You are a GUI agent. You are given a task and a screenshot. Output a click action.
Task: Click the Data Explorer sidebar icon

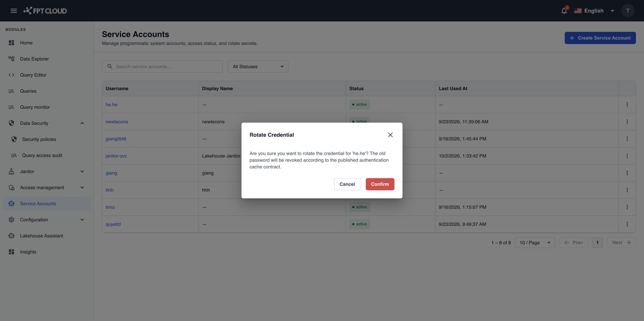tap(11, 59)
